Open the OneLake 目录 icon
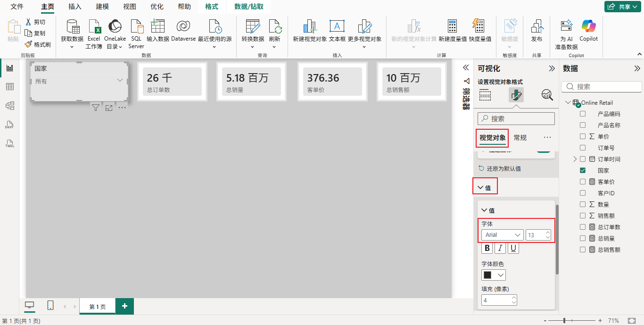This screenshot has width=644, height=325. (115, 26)
